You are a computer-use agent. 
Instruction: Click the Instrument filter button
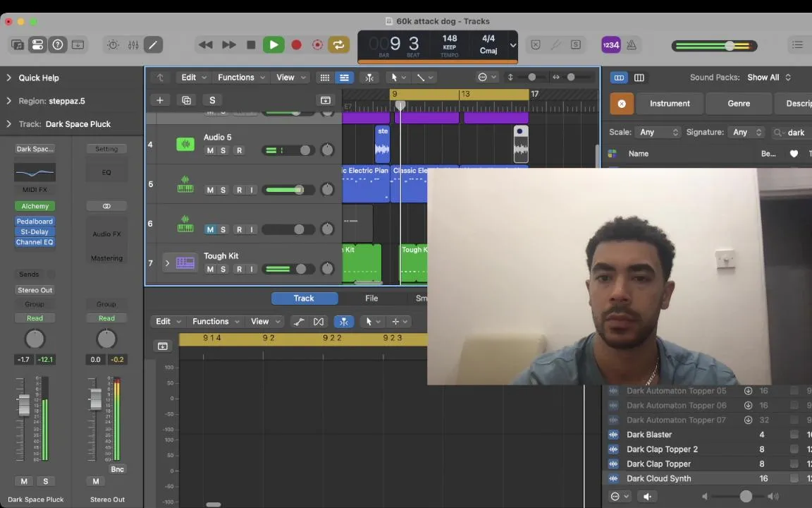click(x=670, y=104)
